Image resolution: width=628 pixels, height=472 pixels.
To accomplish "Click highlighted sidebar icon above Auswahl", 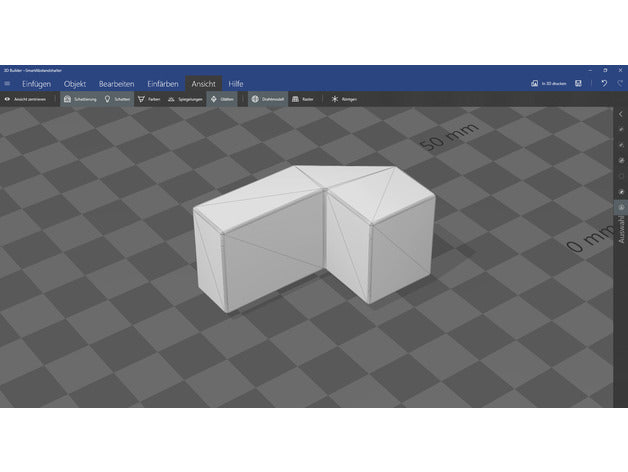I will [621, 208].
